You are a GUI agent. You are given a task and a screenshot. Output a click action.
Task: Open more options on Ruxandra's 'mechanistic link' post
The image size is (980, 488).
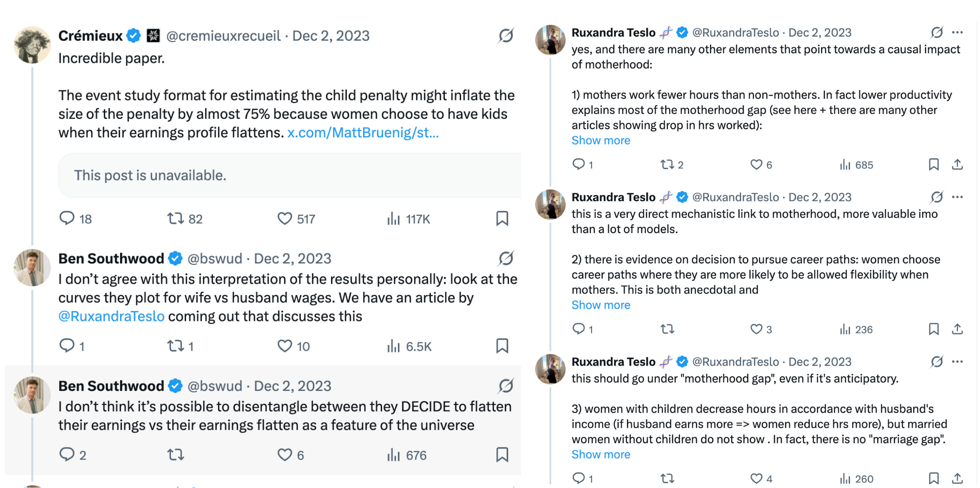tap(957, 197)
